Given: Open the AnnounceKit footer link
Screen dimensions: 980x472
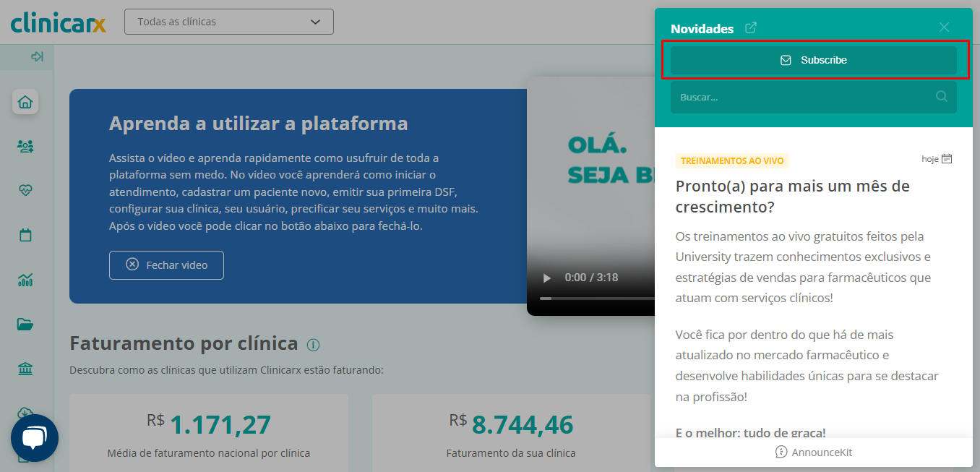Looking at the screenshot, I should click(x=814, y=452).
